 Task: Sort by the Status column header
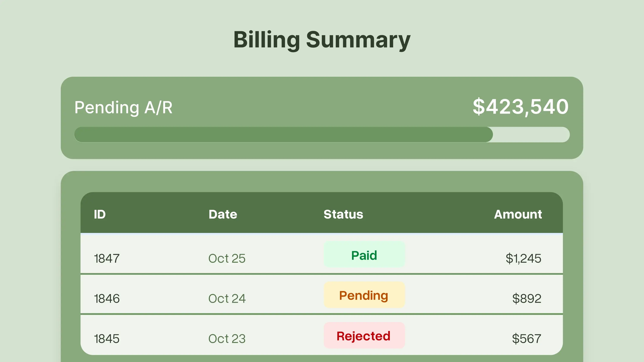(x=343, y=214)
